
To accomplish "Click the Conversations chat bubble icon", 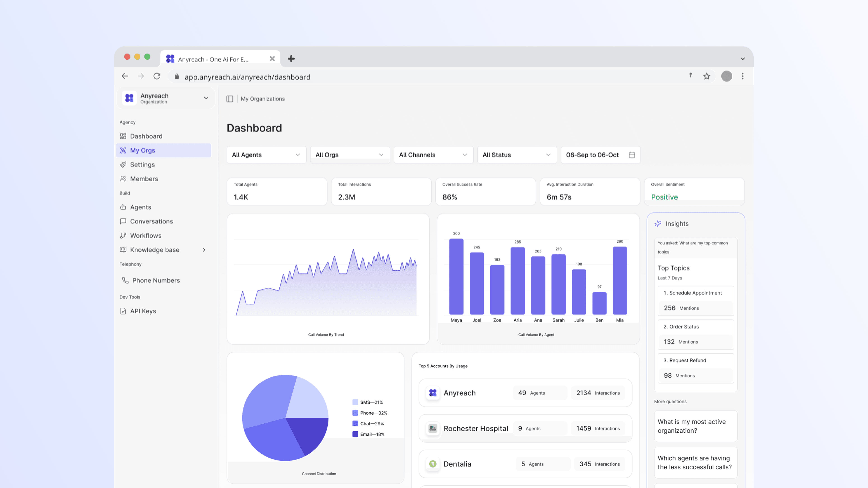I will 123,221.
